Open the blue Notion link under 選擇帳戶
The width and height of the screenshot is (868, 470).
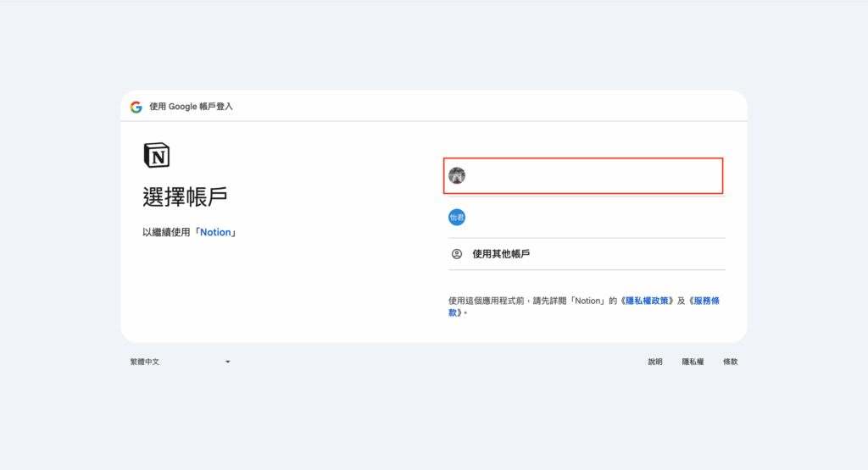tap(215, 232)
